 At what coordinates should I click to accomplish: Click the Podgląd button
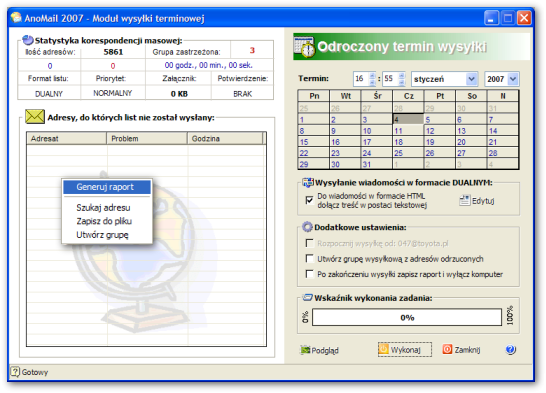pyautogui.click(x=319, y=350)
